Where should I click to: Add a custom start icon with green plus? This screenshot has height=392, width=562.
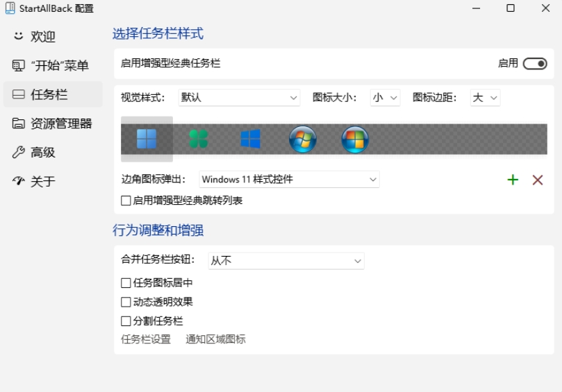[x=513, y=180]
